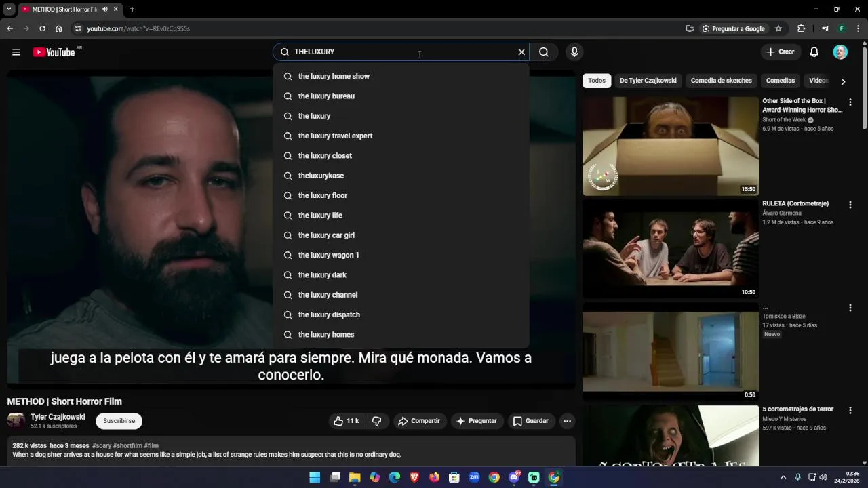Bookmark this page with star

[x=778, y=28]
